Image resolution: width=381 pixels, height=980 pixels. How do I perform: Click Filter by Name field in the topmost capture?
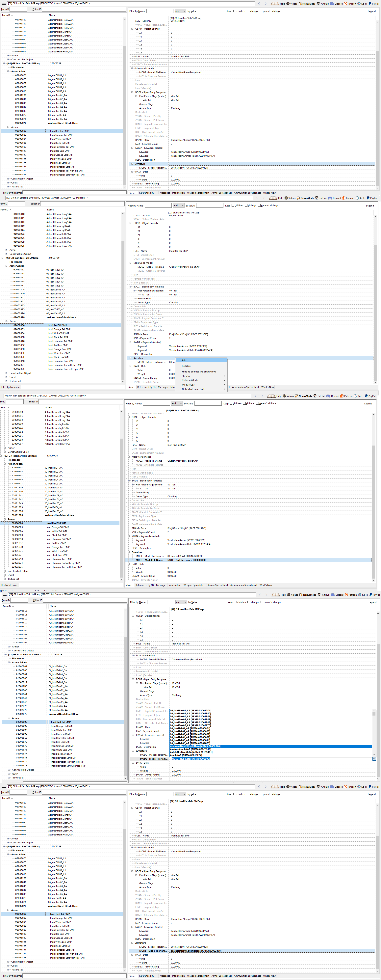tap(160, 11)
